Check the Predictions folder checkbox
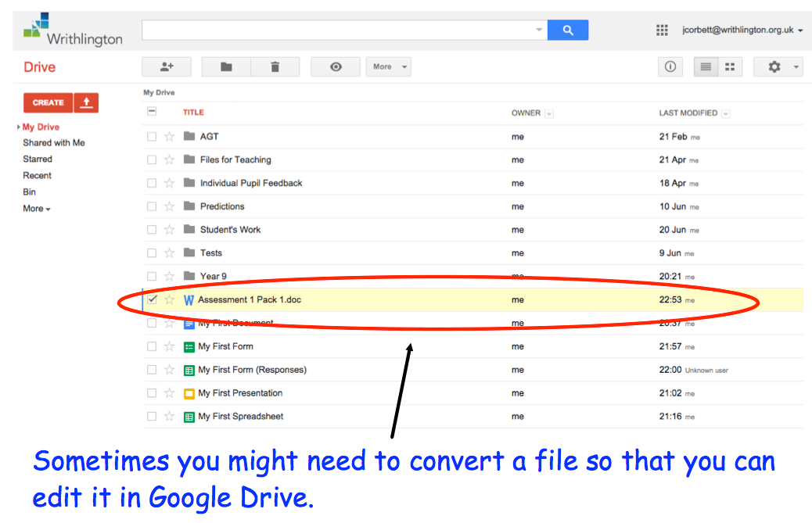Viewport: 812px width, 523px height. pyautogui.click(x=152, y=206)
